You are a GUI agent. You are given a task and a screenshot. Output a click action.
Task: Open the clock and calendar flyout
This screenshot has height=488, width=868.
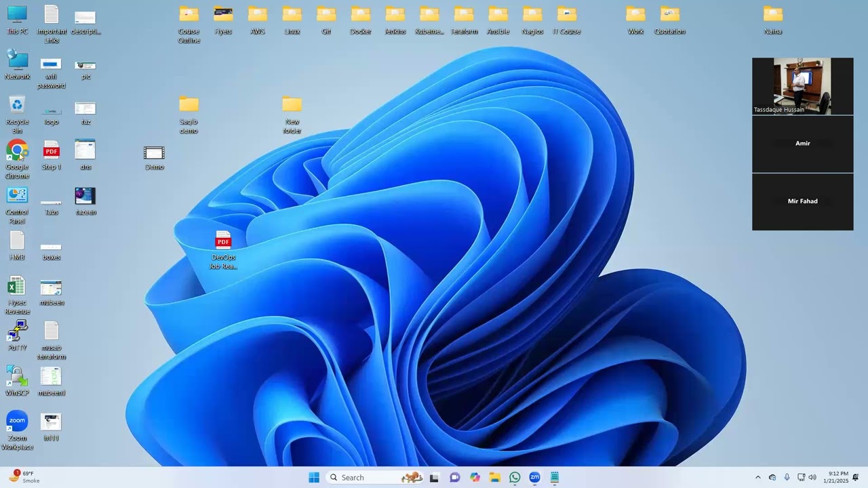pyautogui.click(x=835, y=477)
